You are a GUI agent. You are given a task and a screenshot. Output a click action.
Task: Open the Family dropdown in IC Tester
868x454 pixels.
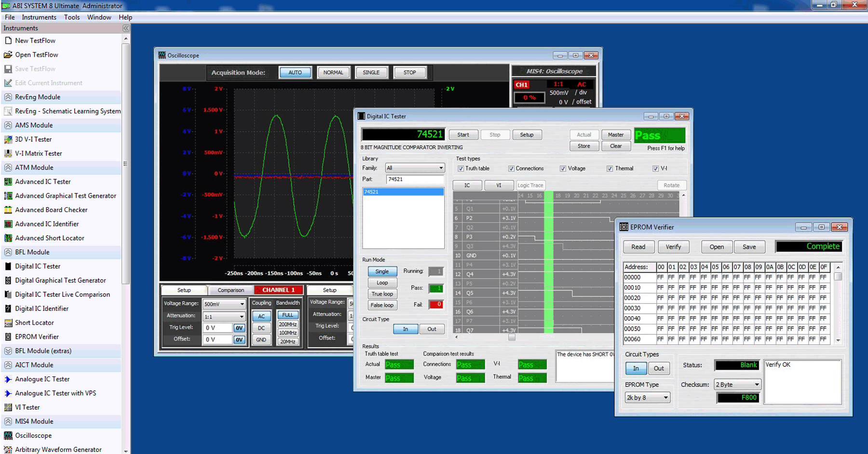[x=415, y=168]
